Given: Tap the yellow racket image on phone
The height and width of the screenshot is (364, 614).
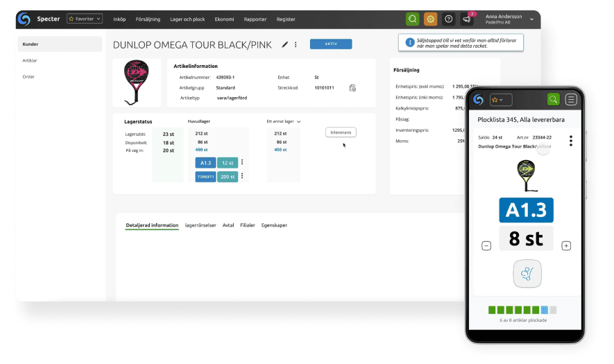Looking at the screenshot, I should click(x=527, y=175).
